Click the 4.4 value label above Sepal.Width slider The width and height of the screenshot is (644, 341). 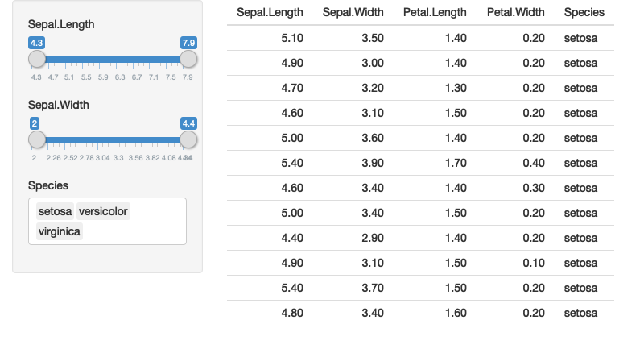(x=189, y=123)
